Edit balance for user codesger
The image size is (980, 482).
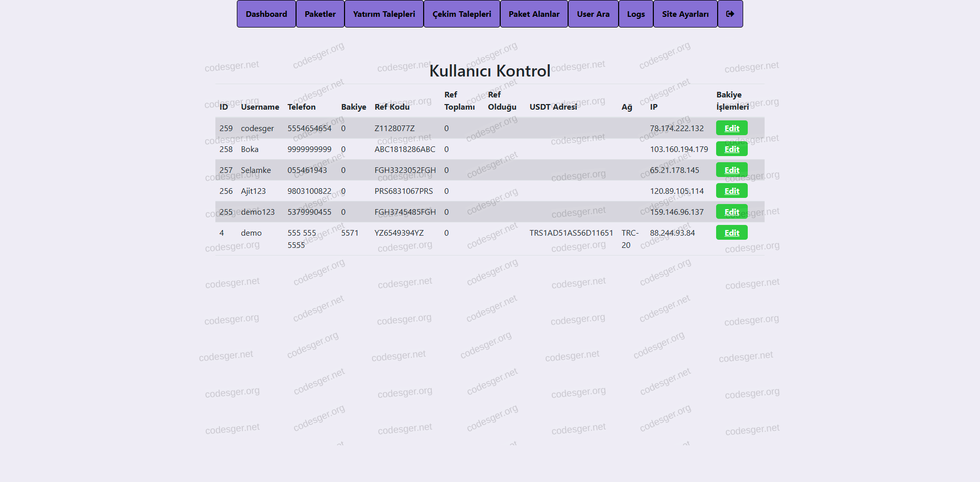click(x=731, y=128)
